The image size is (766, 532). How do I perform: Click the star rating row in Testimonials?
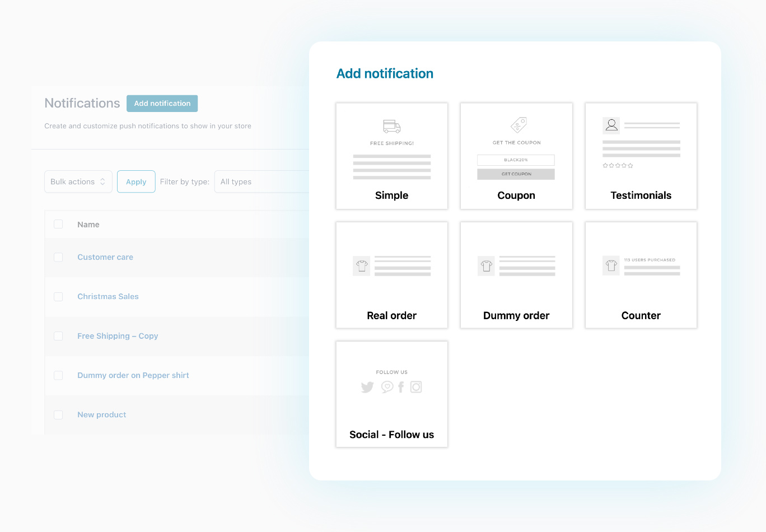[x=618, y=166]
